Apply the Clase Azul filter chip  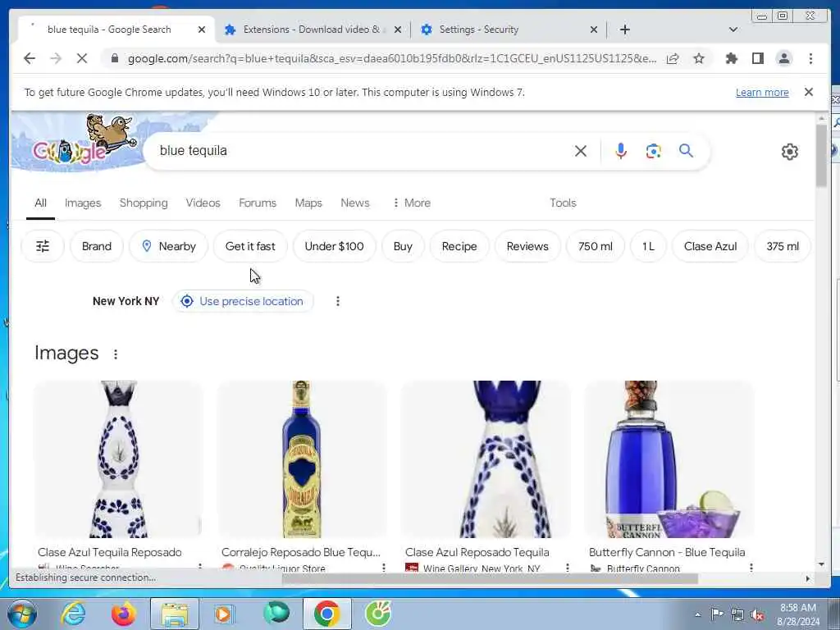[710, 246]
